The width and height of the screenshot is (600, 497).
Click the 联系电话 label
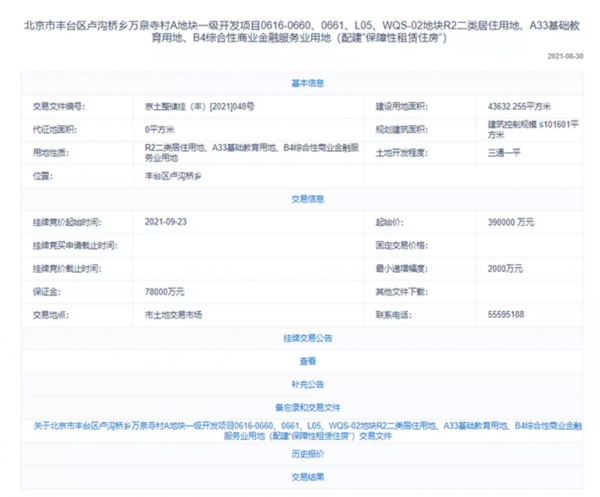393,315
